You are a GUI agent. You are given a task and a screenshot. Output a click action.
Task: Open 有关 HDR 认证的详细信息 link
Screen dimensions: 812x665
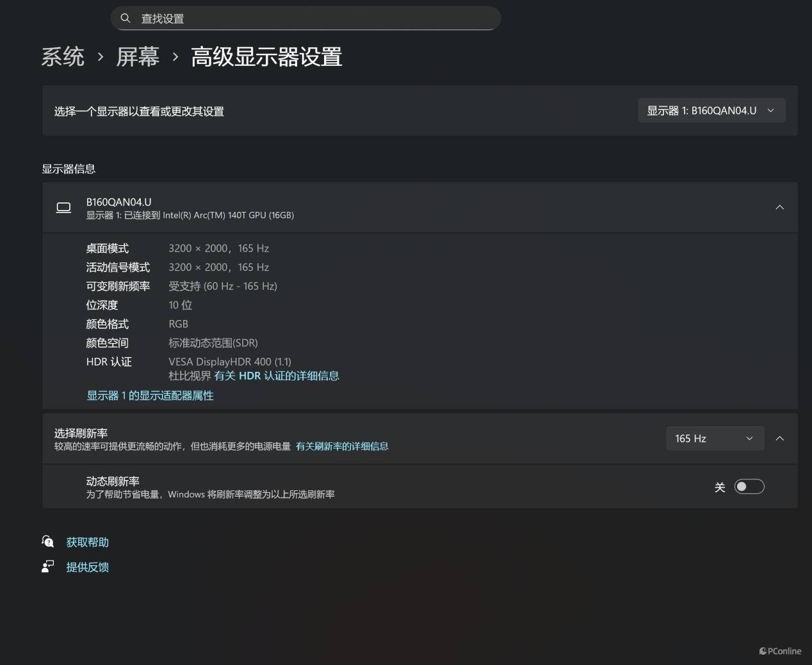(x=277, y=376)
